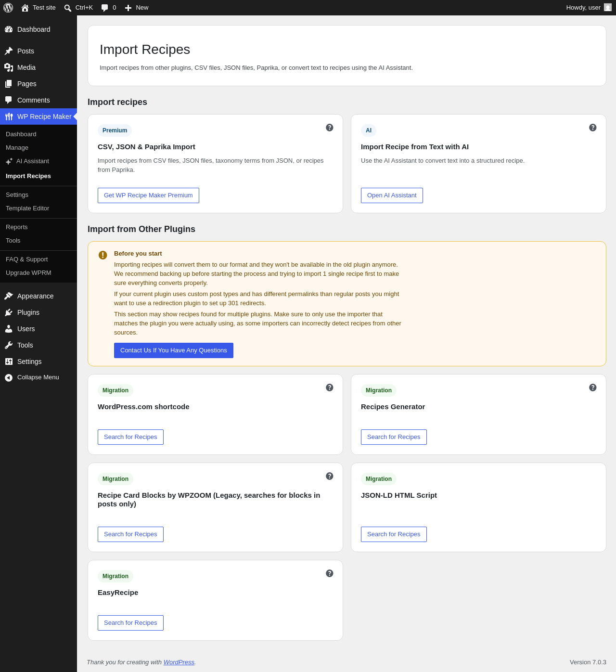The width and height of the screenshot is (616, 672).
Task: Click the AI badge on the AI import card
Action: tap(369, 130)
